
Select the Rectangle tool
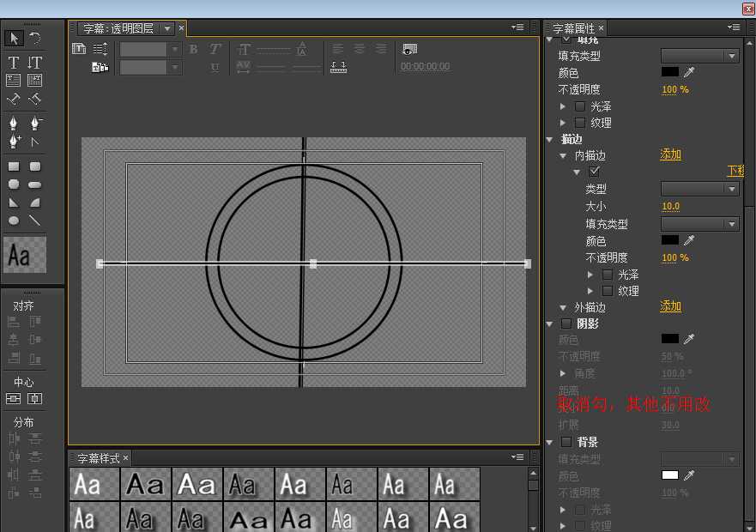pyautogui.click(x=14, y=166)
